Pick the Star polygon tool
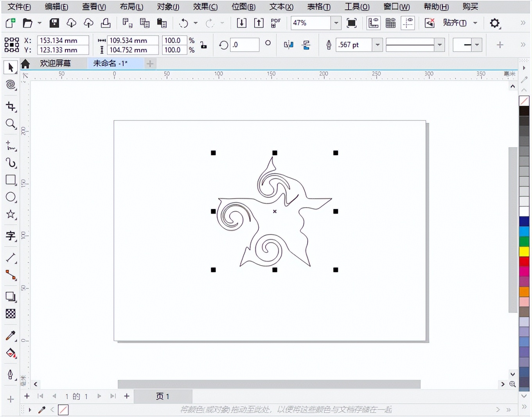The height and width of the screenshot is (417, 532). pyautogui.click(x=11, y=214)
